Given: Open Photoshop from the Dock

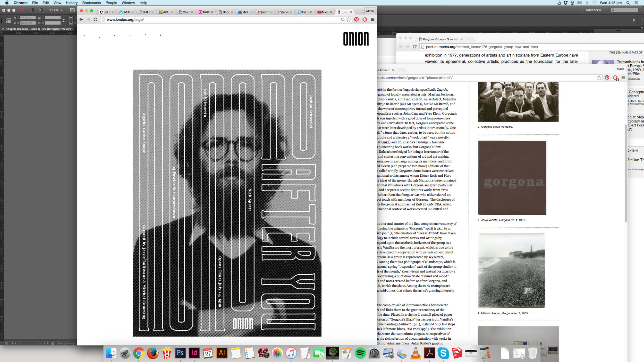Looking at the screenshot, I should 180,353.
